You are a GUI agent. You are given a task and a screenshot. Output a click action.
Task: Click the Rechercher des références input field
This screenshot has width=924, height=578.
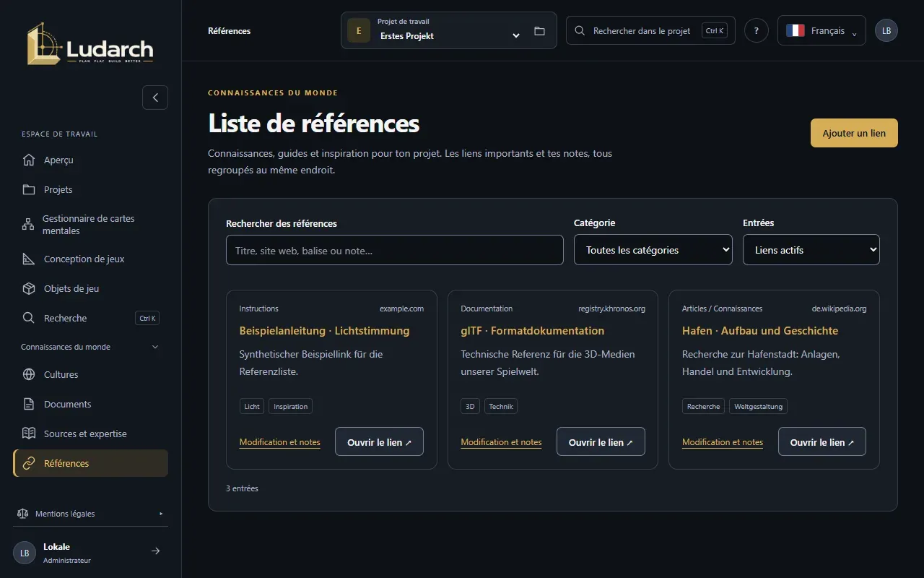click(395, 250)
